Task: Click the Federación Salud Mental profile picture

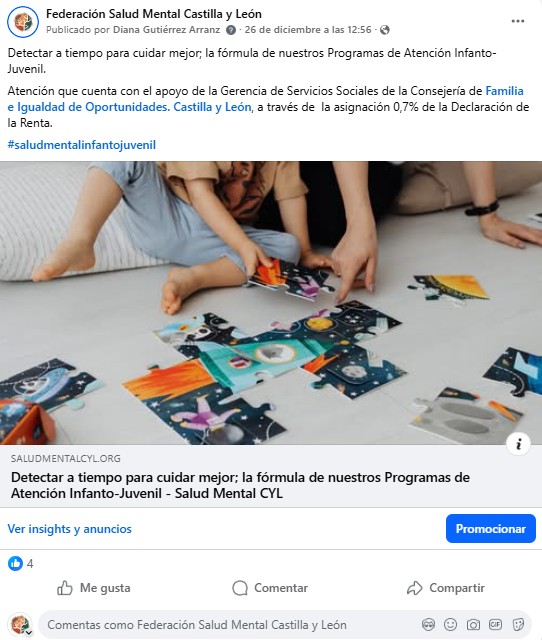Action: point(23,22)
